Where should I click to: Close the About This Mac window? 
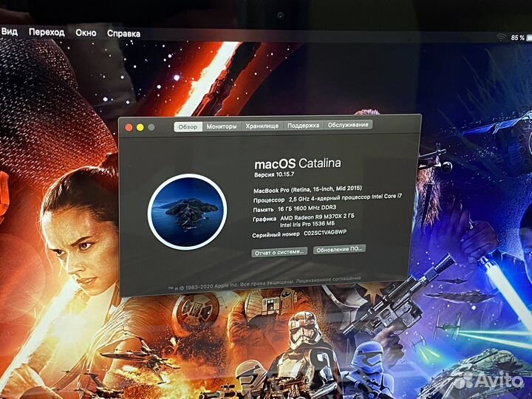pyautogui.click(x=129, y=128)
